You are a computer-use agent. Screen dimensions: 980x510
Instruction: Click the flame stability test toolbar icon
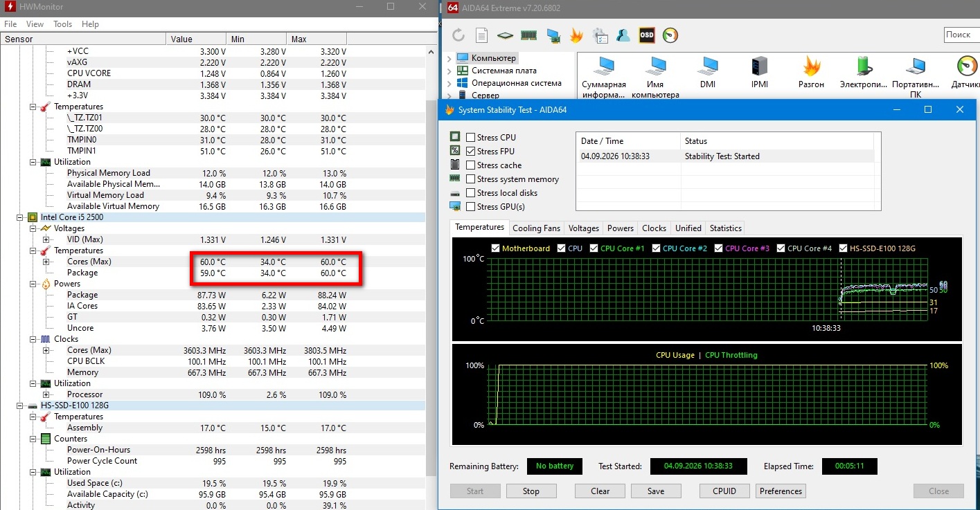(x=576, y=35)
